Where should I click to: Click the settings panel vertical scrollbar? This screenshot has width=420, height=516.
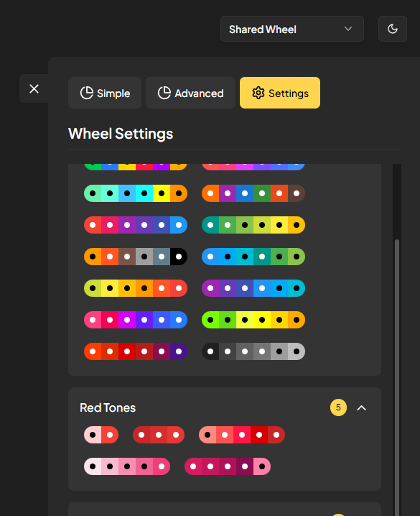click(x=397, y=375)
